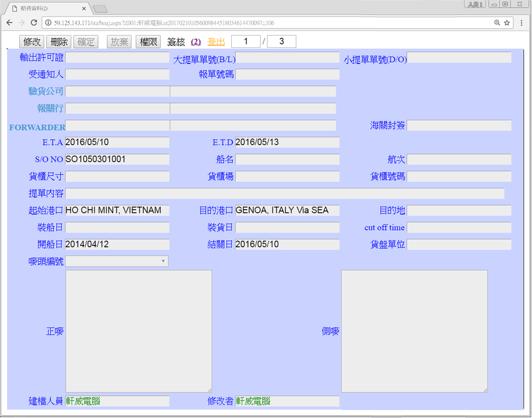The height and width of the screenshot is (418, 532).
Task: Click the 受通知人 input field
Action: (117, 74)
